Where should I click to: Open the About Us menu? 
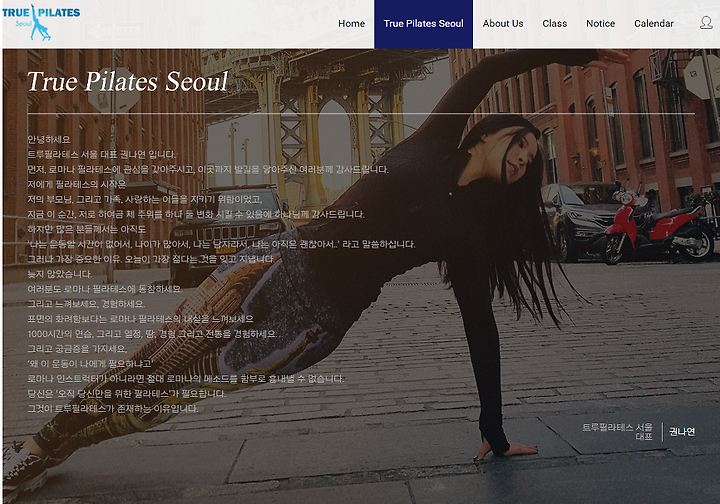[503, 23]
